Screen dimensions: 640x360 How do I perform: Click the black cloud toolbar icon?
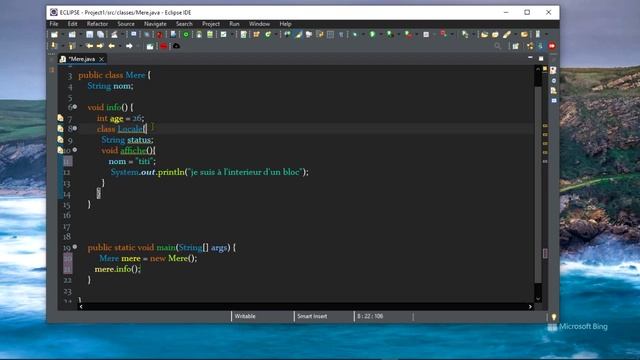pyautogui.click(x=176, y=46)
